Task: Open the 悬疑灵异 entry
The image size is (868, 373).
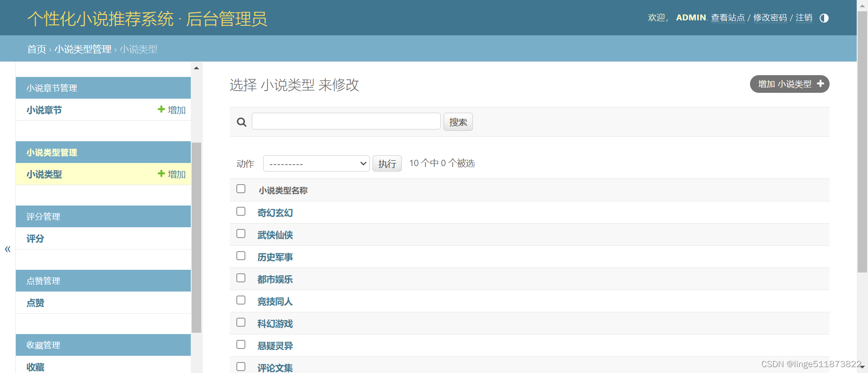Action: point(275,346)
